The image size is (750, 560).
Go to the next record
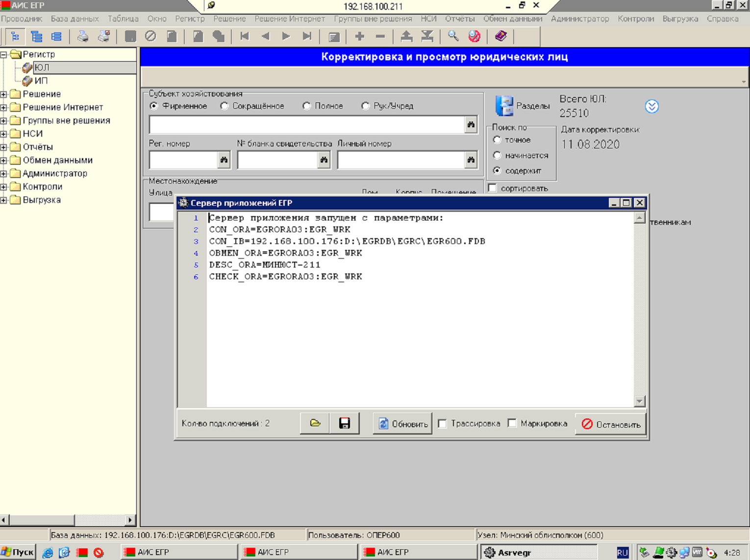[286, 36]
